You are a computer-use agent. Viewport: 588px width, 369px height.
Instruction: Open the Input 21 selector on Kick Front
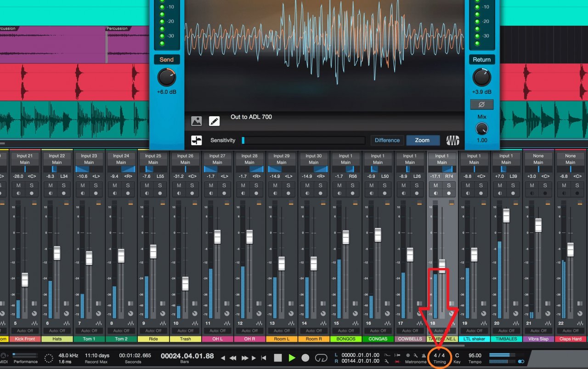(x=25, y=156)
